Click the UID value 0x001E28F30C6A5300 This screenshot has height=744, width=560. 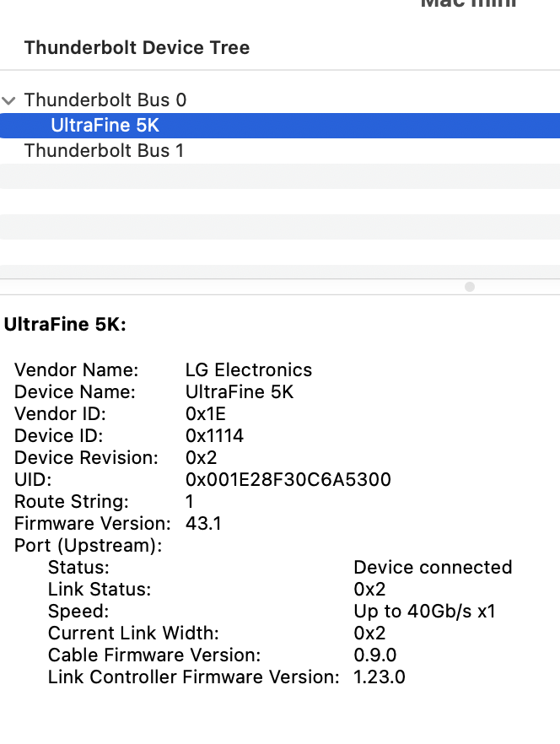[x=288, y=480]
